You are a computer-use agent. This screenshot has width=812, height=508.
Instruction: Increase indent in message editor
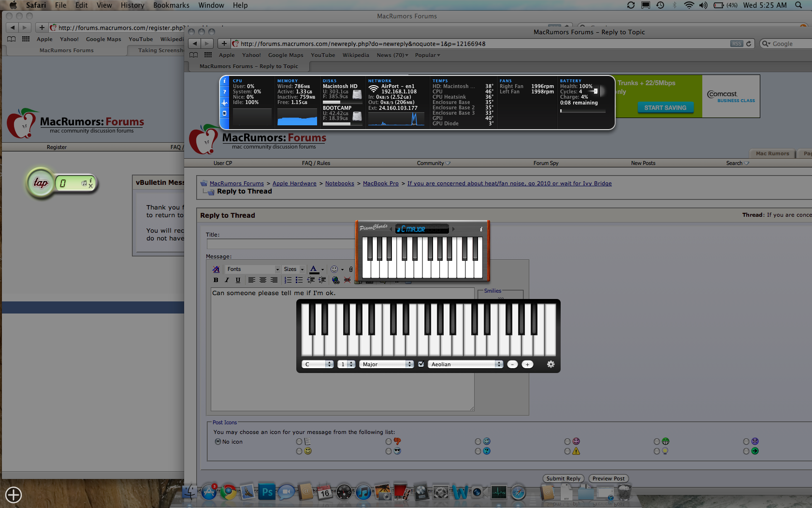[322, 280]
